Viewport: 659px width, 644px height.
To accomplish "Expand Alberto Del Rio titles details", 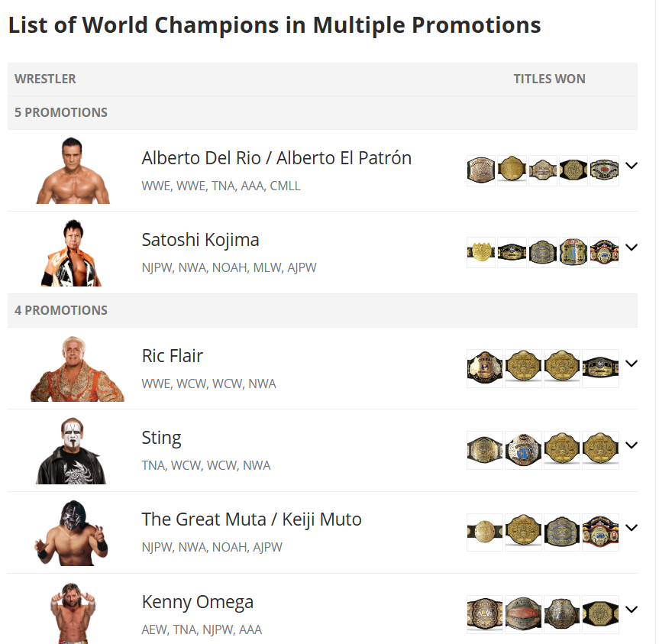I will pyautogui.click(x=631, y=165).
